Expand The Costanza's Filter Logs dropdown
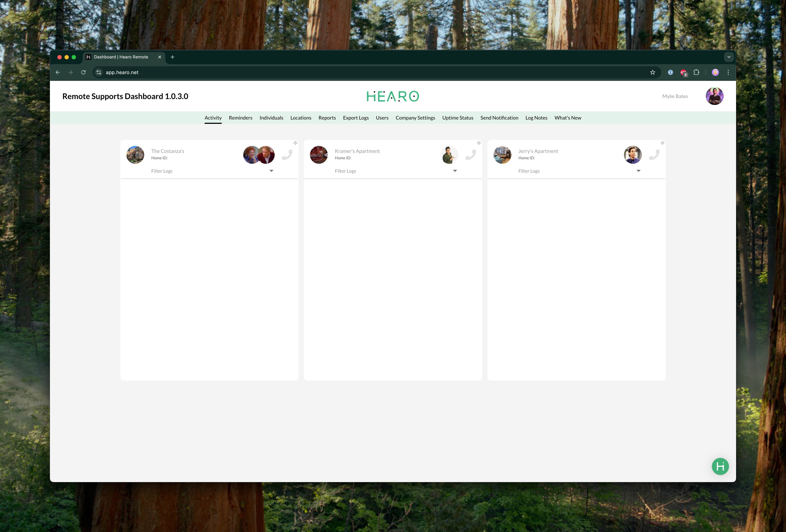The height and width of the screenshot is (532, 786). (271, 171)
